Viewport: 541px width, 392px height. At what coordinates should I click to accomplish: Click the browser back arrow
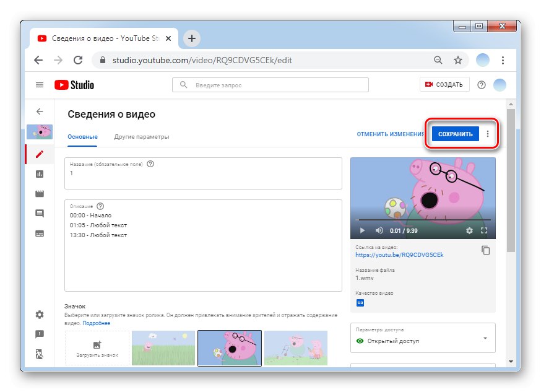(x=38, y=60)
